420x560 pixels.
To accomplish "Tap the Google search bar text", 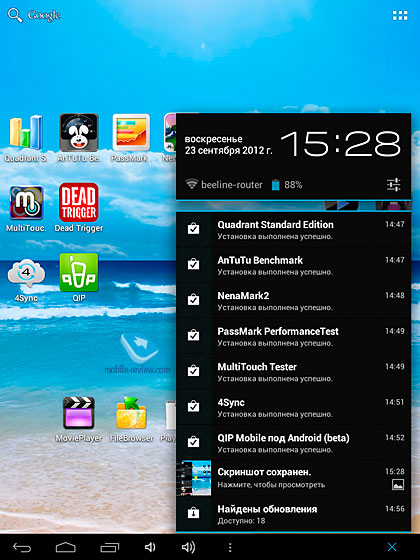I will tap(44, 15).
